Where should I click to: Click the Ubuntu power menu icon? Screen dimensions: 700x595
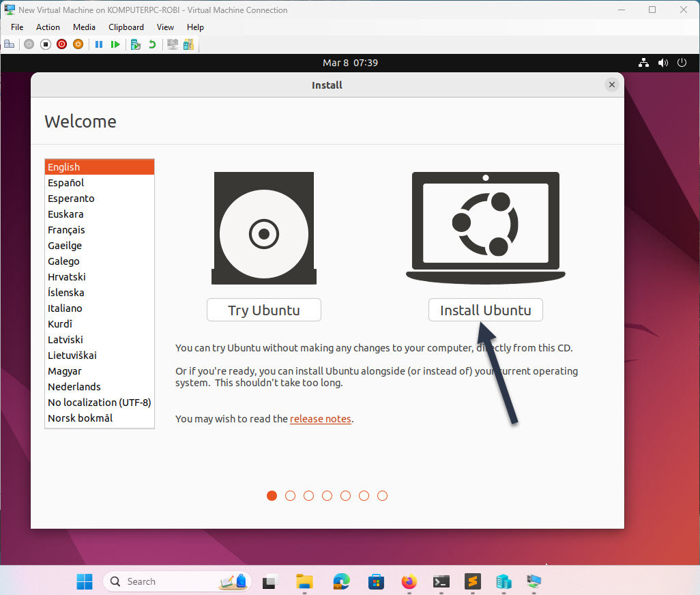[x=682, y=62]
